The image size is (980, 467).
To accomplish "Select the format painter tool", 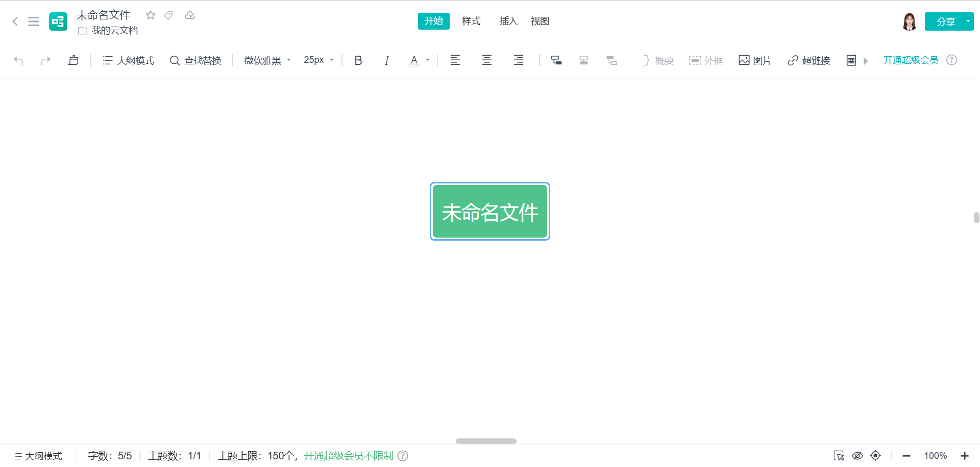I will point(73,60).
